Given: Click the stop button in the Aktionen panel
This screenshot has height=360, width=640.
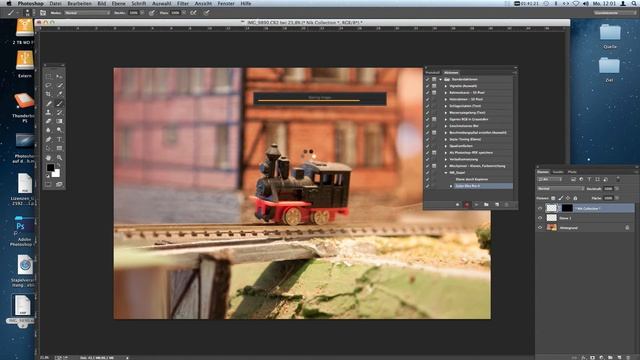Looking at the screenshot, I should (x=457, y=204).
